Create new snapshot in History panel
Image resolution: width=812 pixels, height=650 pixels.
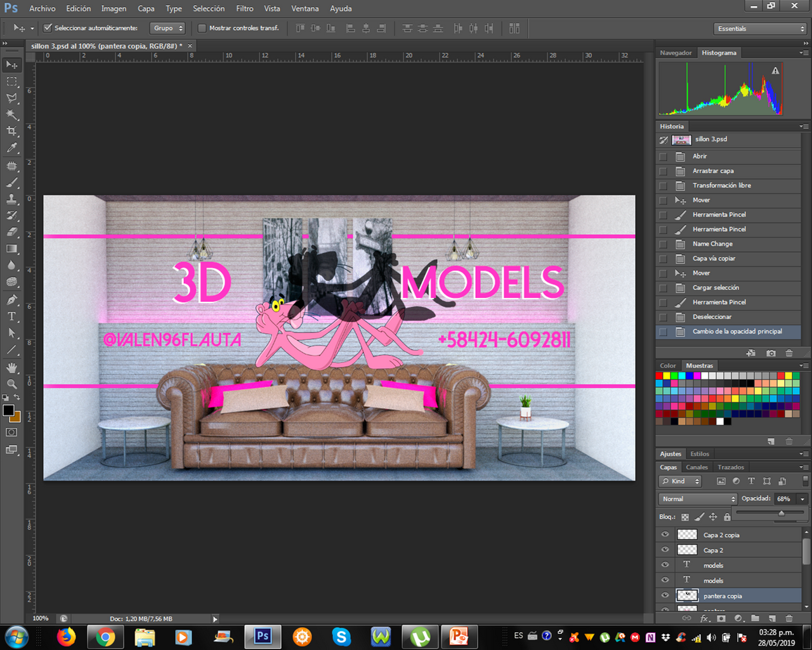[771, 353]
